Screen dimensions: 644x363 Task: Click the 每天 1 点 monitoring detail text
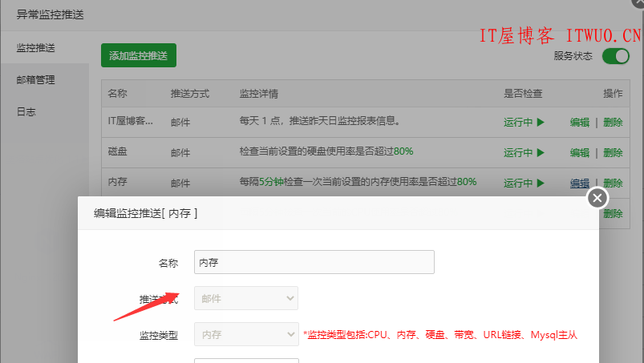click(320, 121)
